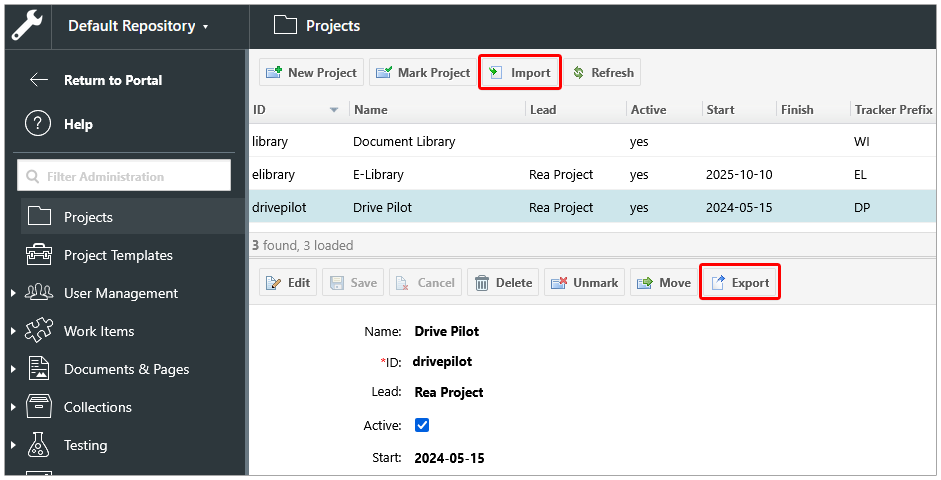This screenshot has height=480, width=941.
Task: Refresh the projects list
Action: [x=603, y=73]
